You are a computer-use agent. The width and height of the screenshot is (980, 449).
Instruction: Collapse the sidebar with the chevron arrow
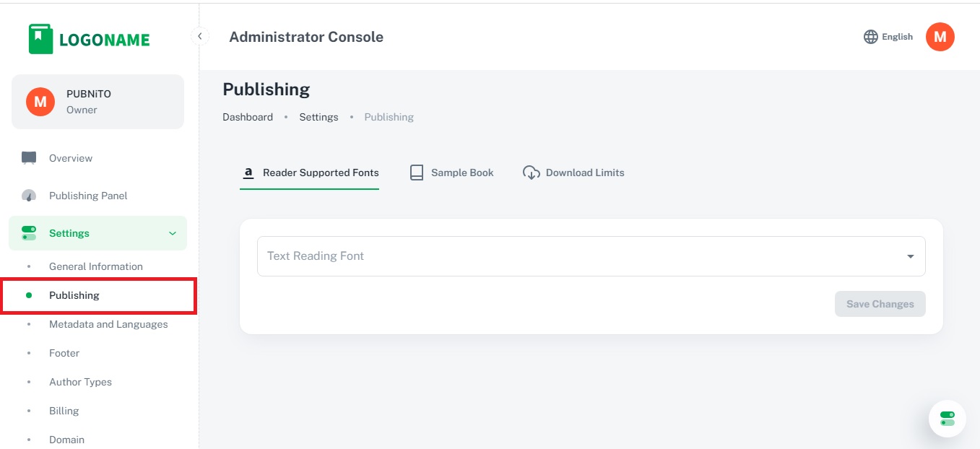coord(200,36)
